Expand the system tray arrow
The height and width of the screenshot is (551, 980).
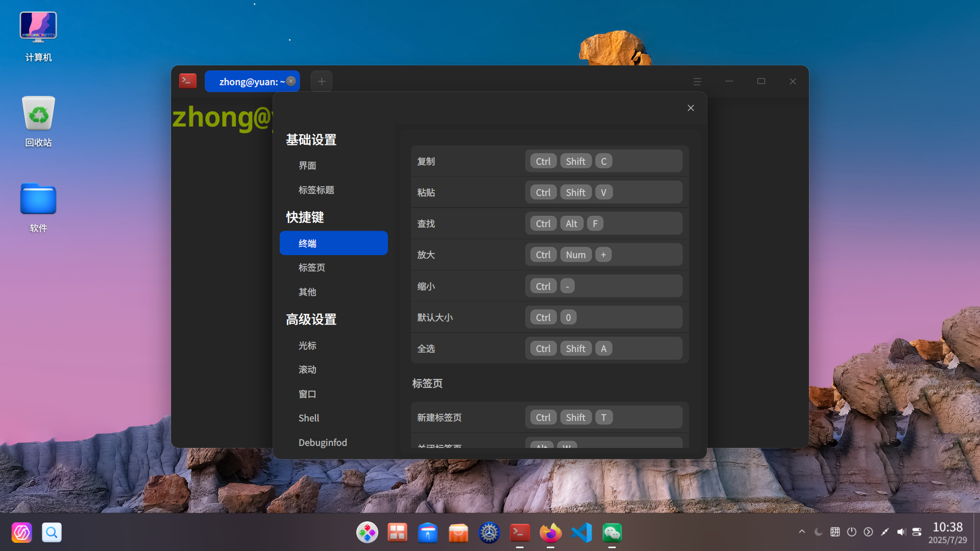tap(802, 532)
